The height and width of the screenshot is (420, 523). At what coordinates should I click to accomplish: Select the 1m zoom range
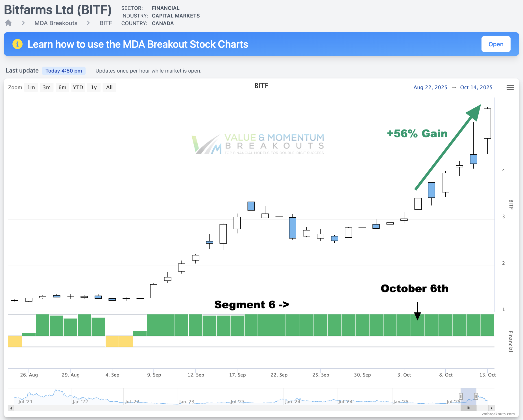click(x=31, y=87)
